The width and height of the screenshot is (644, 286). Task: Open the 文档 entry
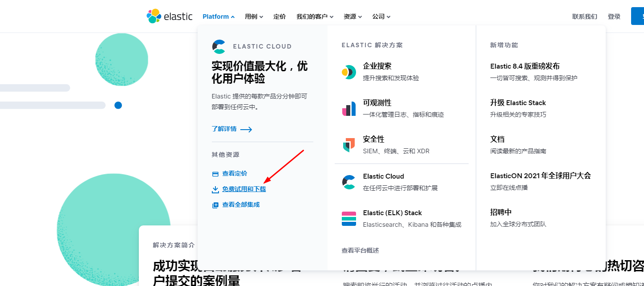(498, 139)
